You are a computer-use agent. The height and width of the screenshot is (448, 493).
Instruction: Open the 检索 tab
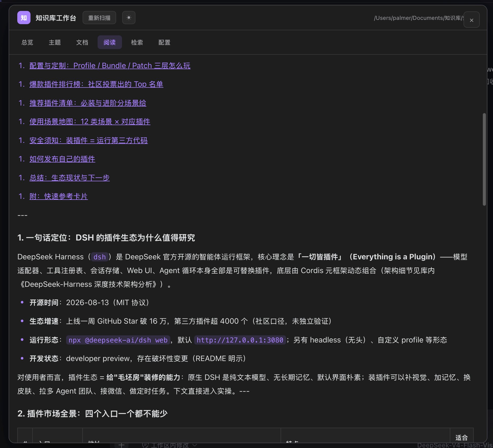tap(137, 42)
